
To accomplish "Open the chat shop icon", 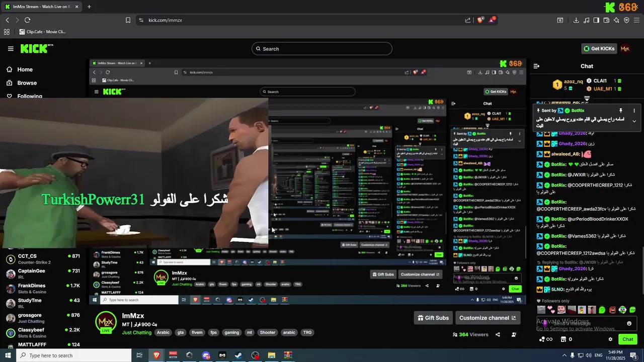I will pos(563,339).
